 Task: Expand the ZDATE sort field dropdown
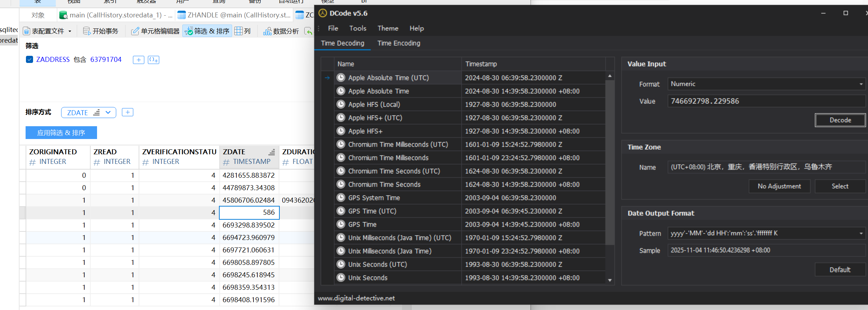click(108, 112)
